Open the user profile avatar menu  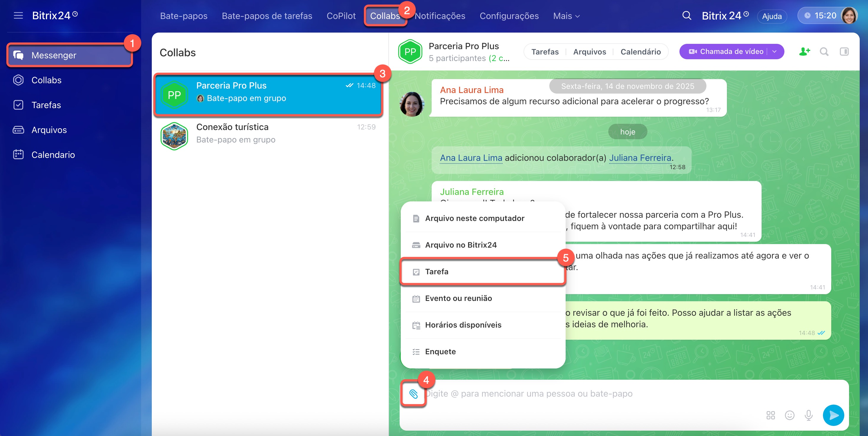pyautogui.click(x=849, y=15)
